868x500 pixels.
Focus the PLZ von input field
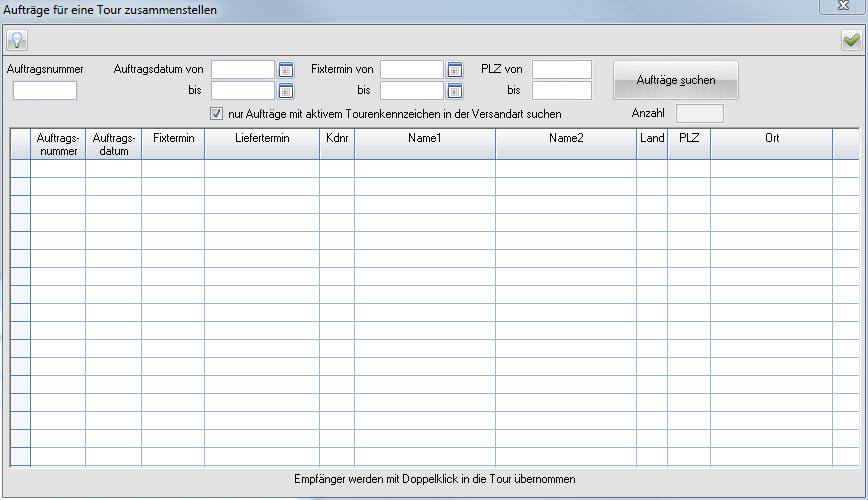(562, 70)
